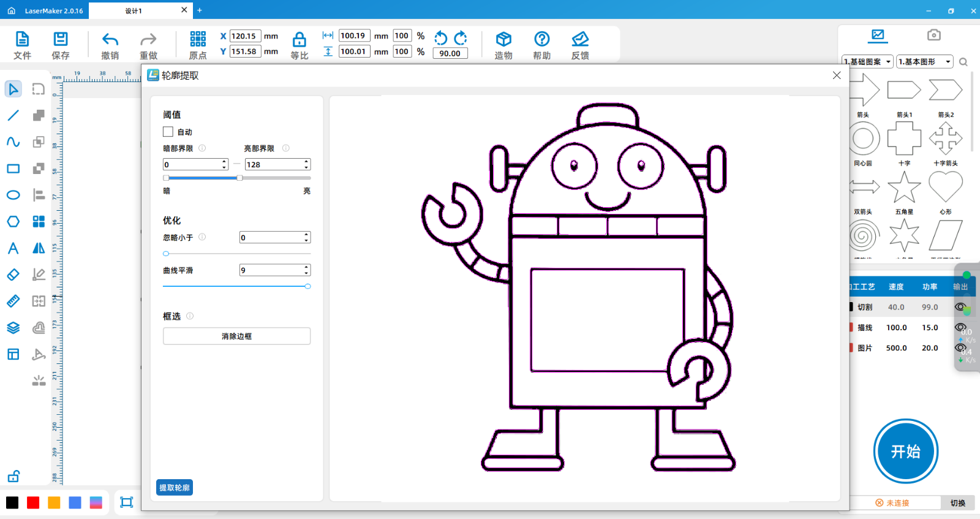Screen dimensions: 980x519
Task: Click the 反馈 (Feedback) icon
Action: coord(579,40)
